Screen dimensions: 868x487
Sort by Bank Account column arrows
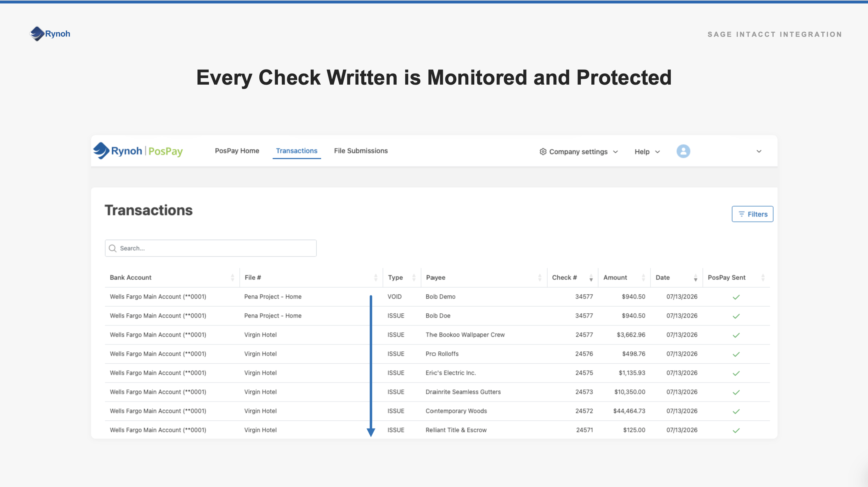[233, 277]
